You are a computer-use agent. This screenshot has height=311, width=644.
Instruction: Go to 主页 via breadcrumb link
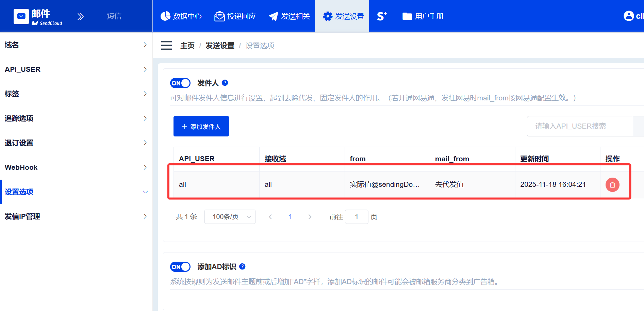[187, 46]
